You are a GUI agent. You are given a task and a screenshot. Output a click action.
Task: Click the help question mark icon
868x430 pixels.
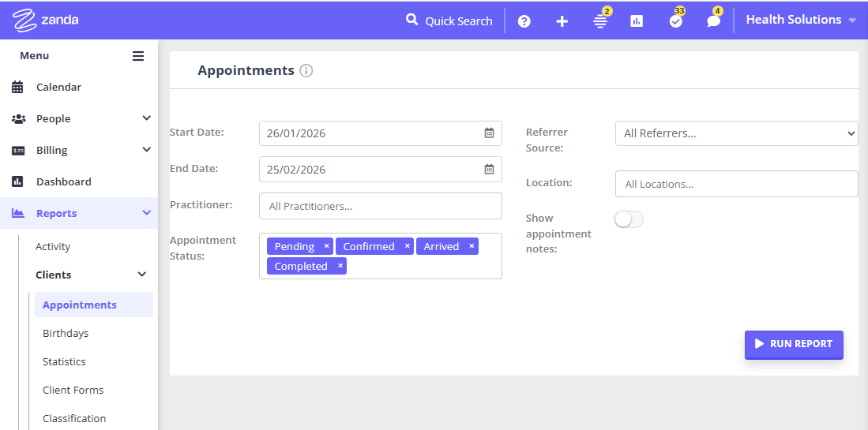click(x=524, y=21)
